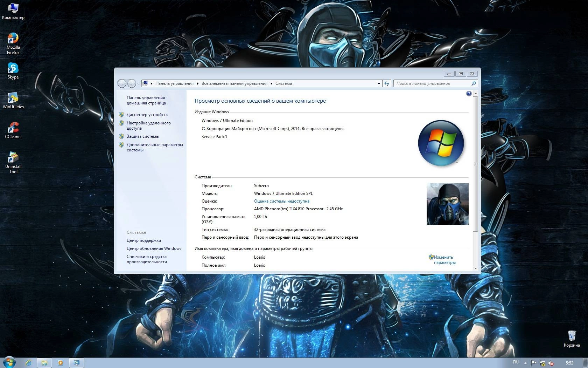Click Панель управления breadcrumb
This screenshot has width=588, height=368.
[174, 83]
